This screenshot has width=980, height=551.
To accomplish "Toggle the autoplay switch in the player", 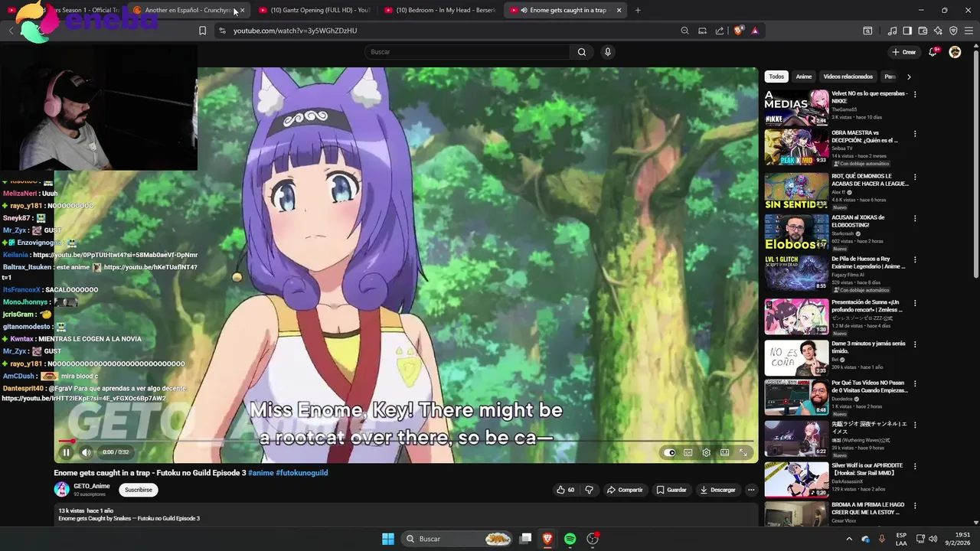I will (670, 452).
